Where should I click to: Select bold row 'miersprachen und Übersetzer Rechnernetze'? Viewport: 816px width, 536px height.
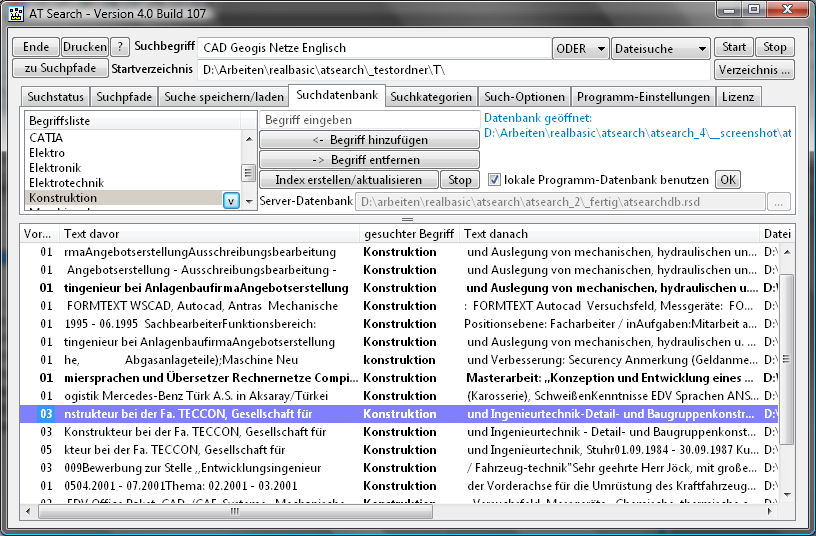tap(399, 378)
